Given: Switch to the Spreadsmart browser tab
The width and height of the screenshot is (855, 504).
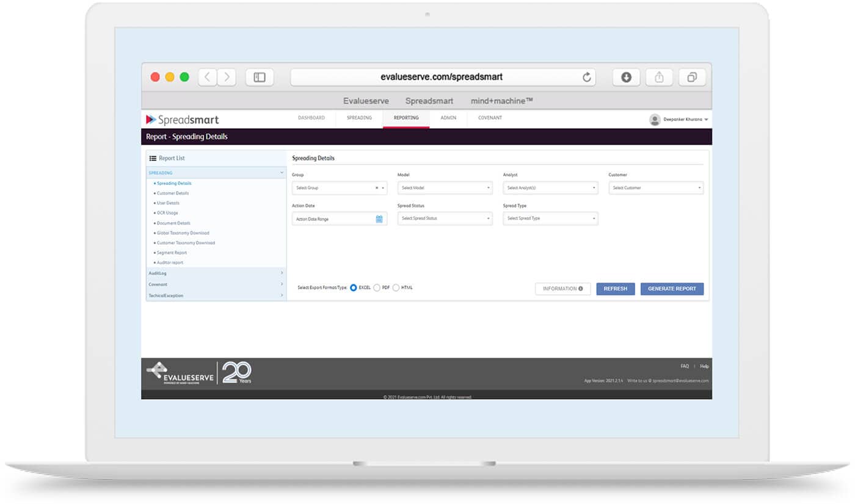Looking at the screenshot, I should tap(429, 101).
